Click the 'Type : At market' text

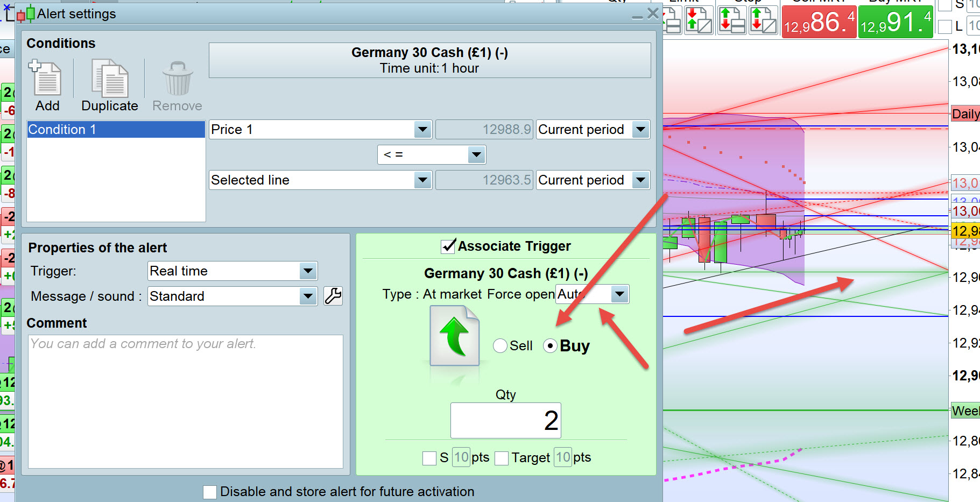point(432,294)
